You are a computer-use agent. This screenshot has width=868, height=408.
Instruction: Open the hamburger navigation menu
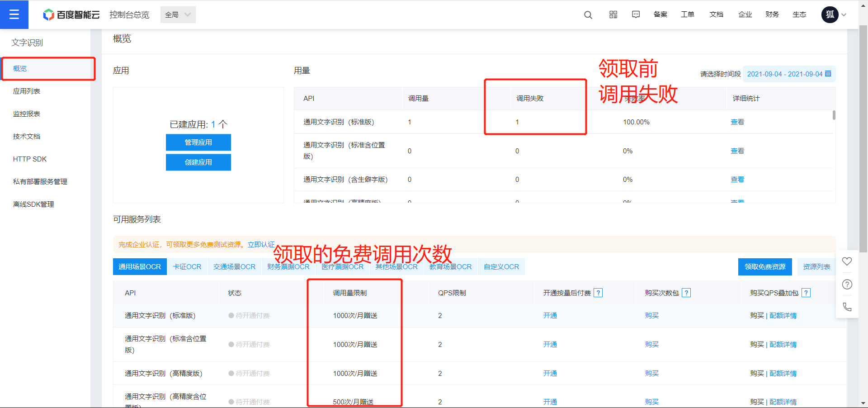click(x=14, y=14)
